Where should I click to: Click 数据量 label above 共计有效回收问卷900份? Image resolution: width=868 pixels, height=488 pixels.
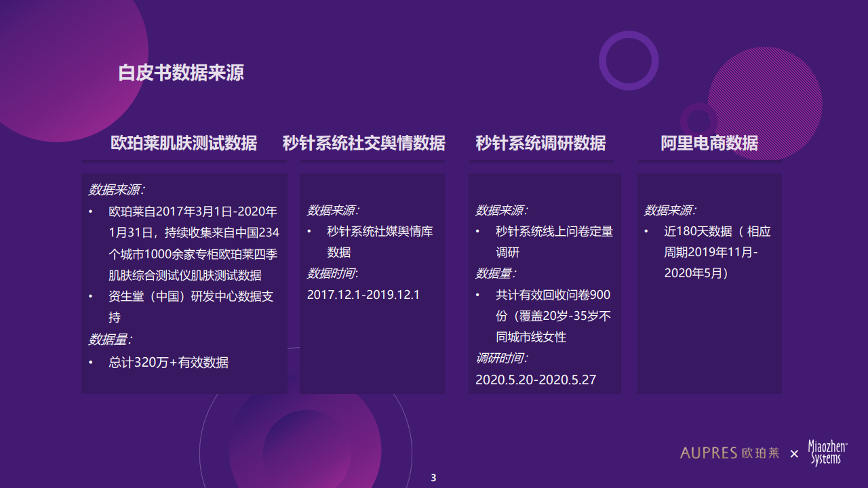coord(495,273)
